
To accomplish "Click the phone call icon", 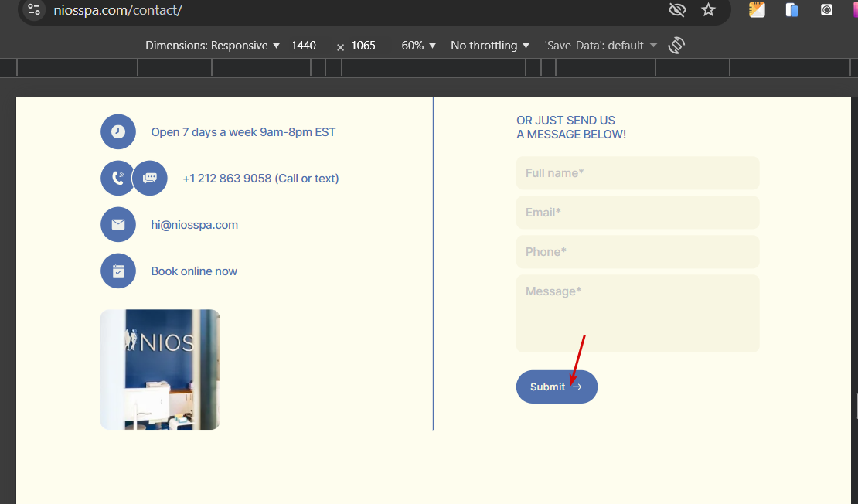I will tap(117, 178).
